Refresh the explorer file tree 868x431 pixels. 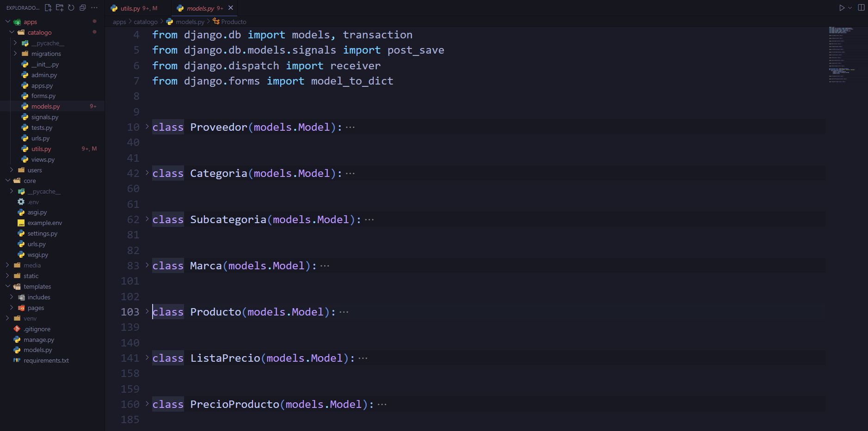tap(71, 8)
